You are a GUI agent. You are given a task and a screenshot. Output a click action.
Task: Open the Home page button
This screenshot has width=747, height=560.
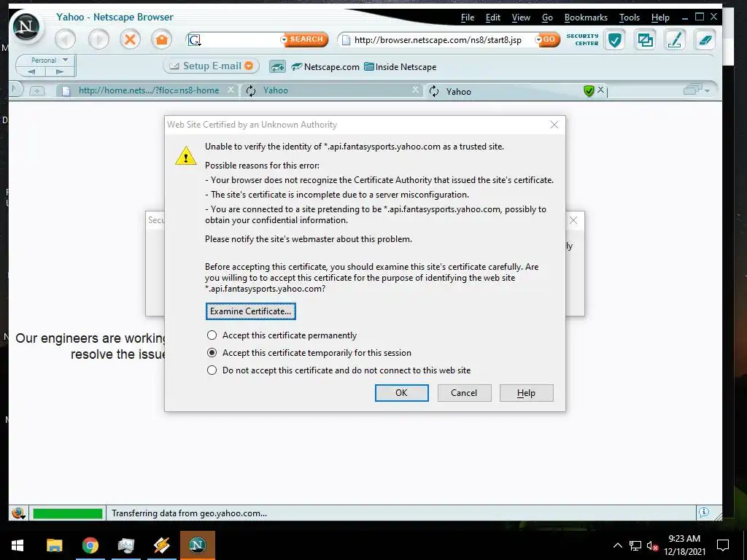[161, 39]
